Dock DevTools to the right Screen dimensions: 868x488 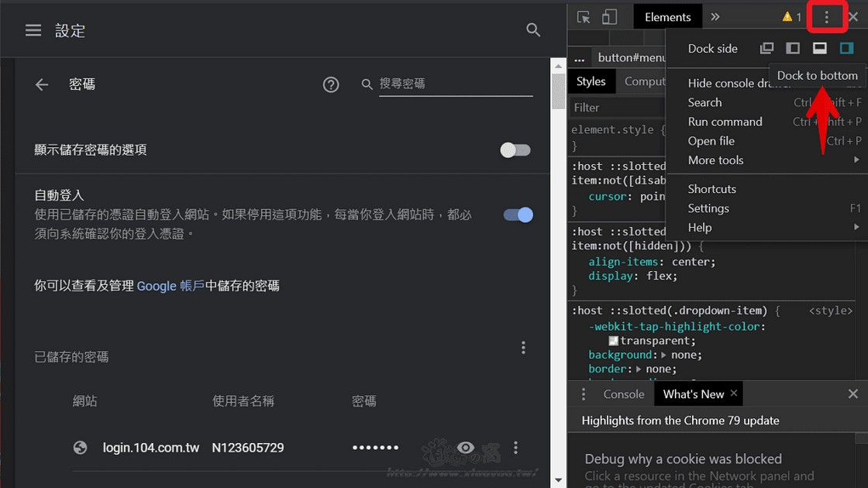click(846, 48)
